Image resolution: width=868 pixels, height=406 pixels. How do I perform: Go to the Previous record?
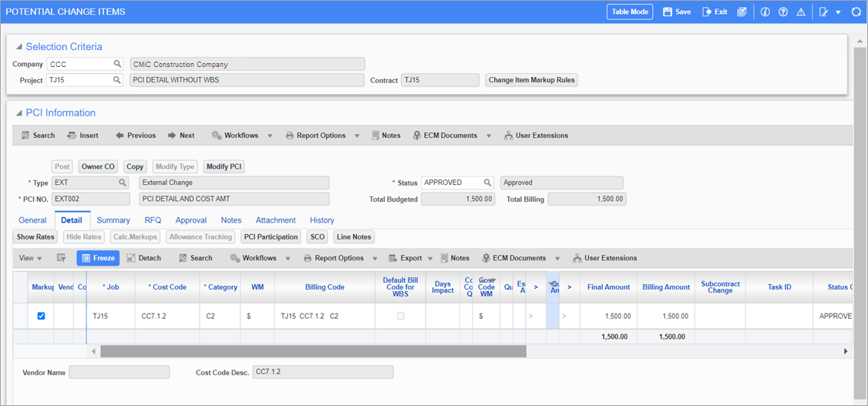pos(135,135)
